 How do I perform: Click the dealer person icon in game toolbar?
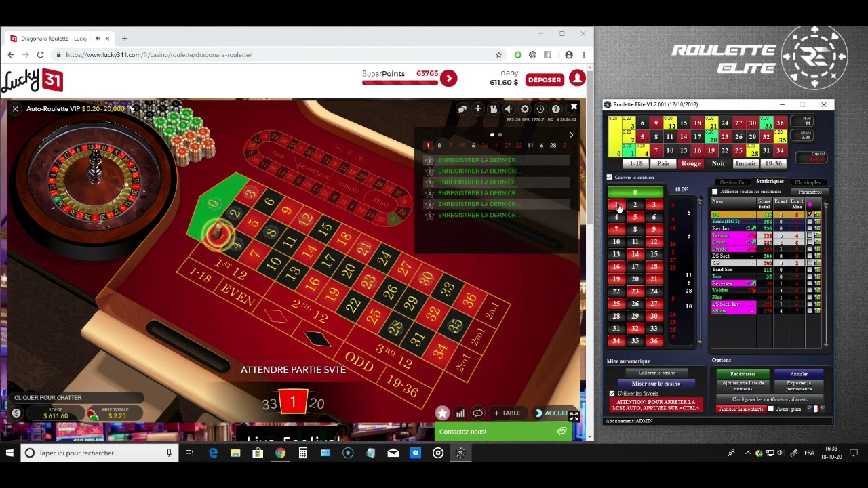(x=478, y=109)
